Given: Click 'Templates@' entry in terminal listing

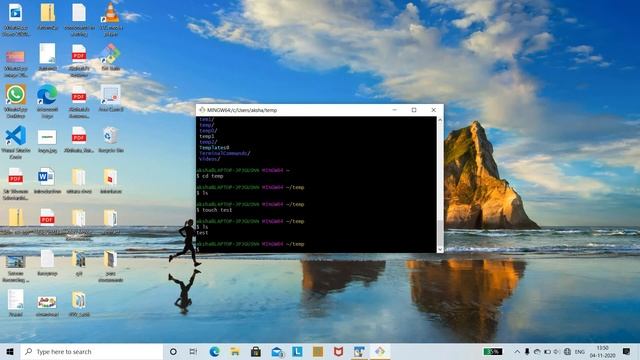Looking at the screenshot, I should coord(214,147).
